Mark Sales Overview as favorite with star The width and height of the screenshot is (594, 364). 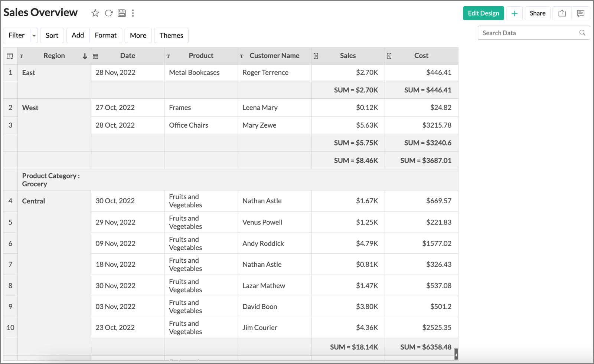point(95,13)
